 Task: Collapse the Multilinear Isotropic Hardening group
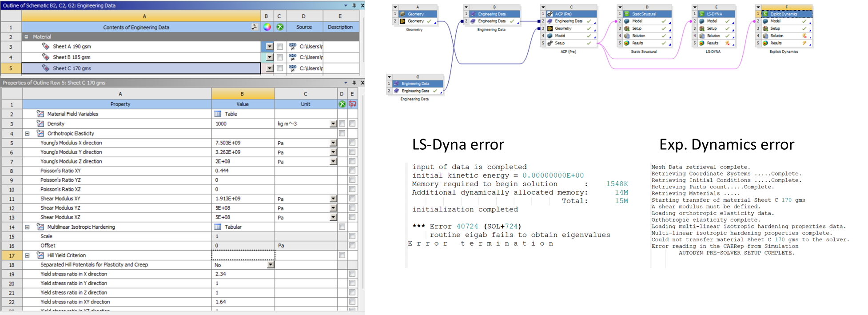[27, 227]
